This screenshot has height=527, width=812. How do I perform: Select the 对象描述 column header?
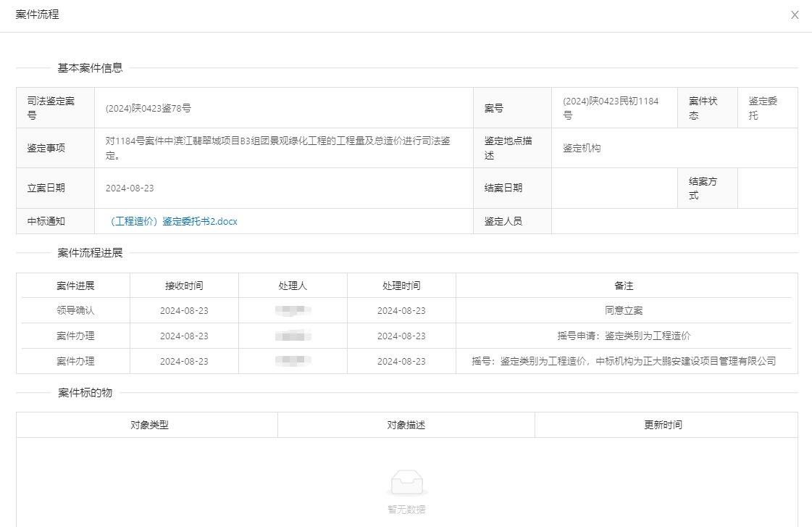(406, 425)
